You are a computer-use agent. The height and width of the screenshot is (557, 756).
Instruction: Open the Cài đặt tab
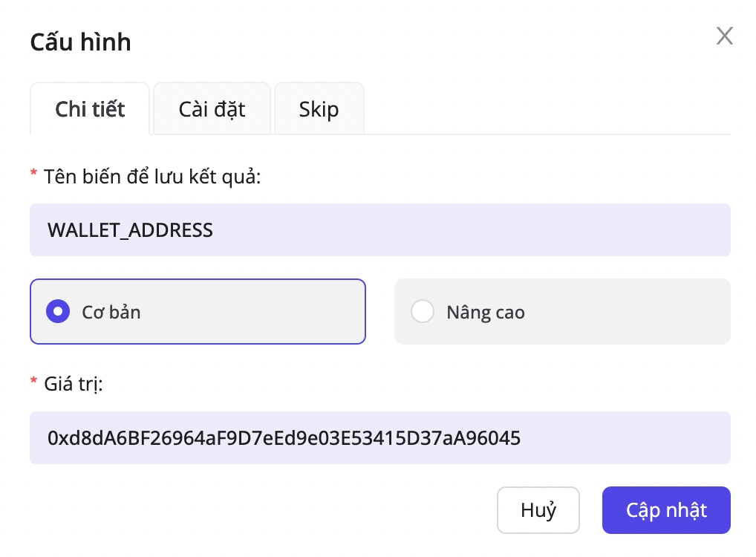(x=212, y=109)
